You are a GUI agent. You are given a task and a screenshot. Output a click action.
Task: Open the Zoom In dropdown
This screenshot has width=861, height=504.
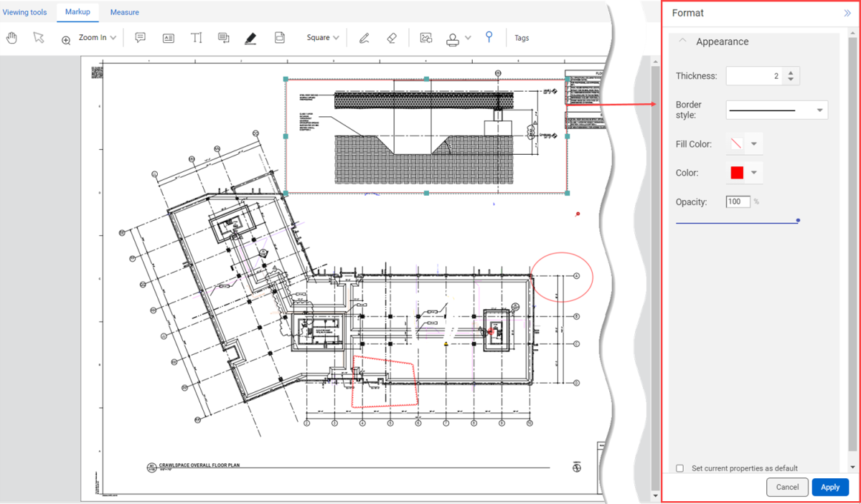[x=98, y=37]
